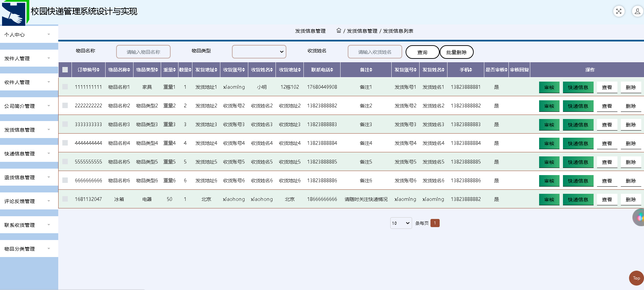This screenshot has width=644, height=290.
Task: Open 快递信息 for order 5555555555
Action: tap(578, 162)
